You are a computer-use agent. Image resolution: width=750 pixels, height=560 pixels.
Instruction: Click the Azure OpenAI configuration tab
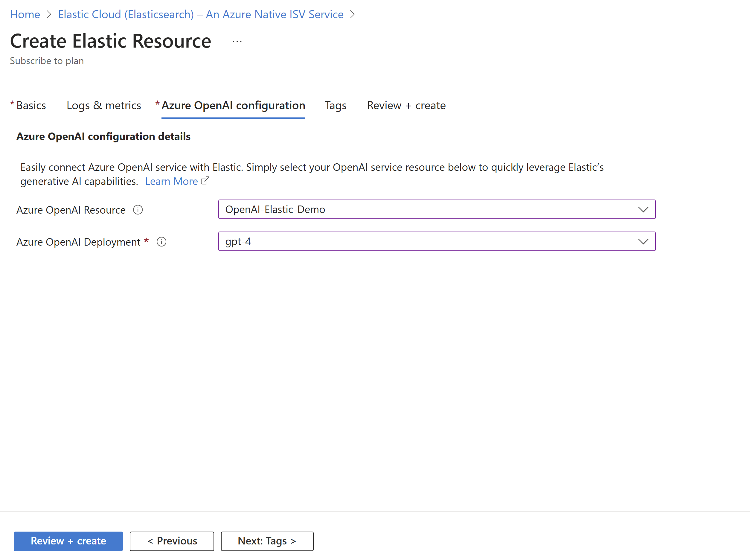point(234,106)
